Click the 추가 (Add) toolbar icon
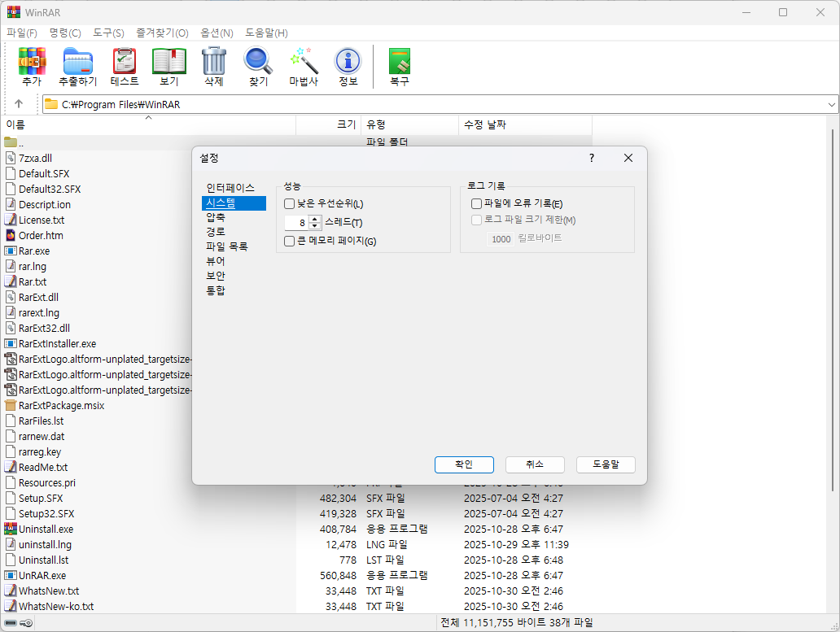This screenshot has height=632, width=840. pos(32,61)
